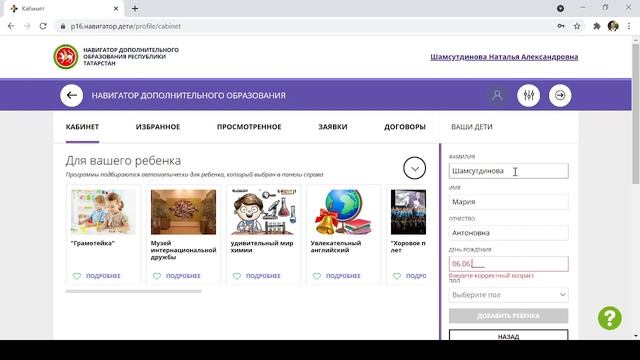Open the filter sliders icon
Screen dimensions: 640x360
529,95
